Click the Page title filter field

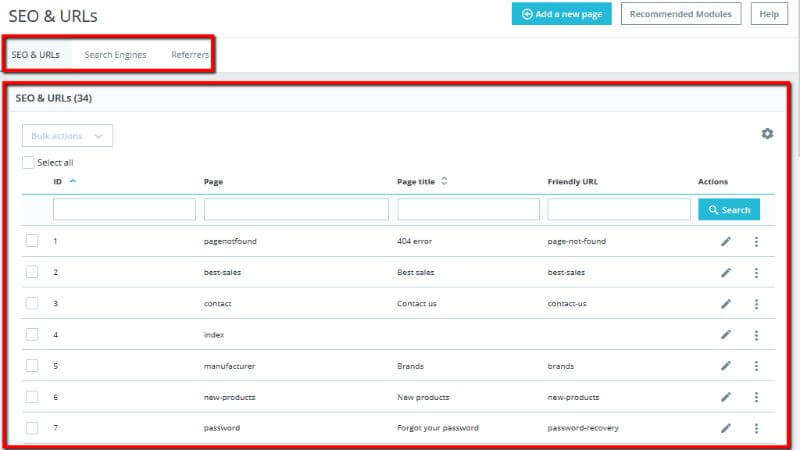point(468,210)
